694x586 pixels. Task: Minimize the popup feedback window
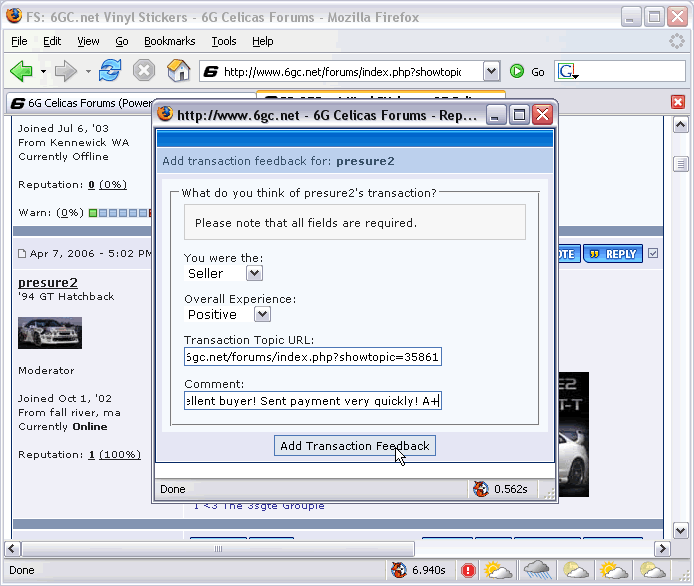coord(496,115)
